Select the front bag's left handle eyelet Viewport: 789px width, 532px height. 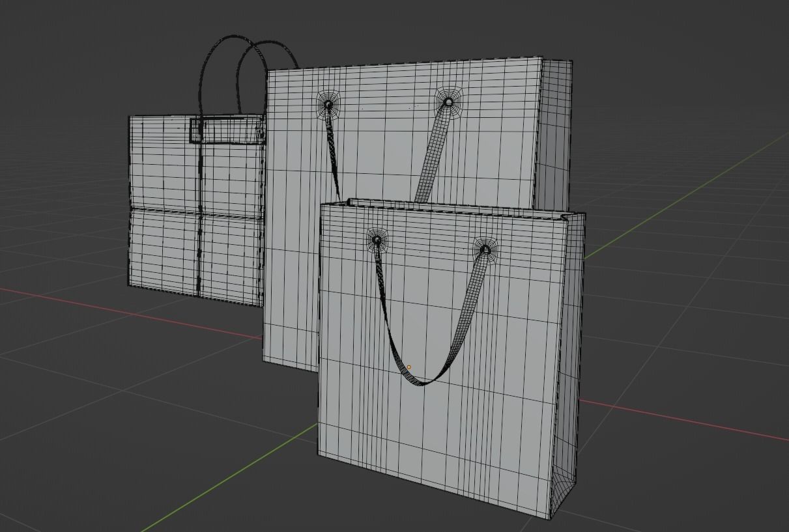[377, 240]
